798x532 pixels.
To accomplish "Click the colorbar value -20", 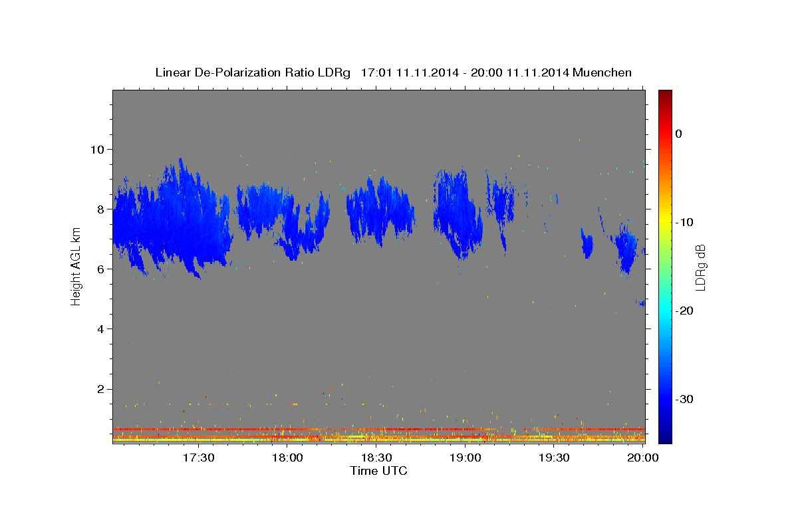I will 684,311.
